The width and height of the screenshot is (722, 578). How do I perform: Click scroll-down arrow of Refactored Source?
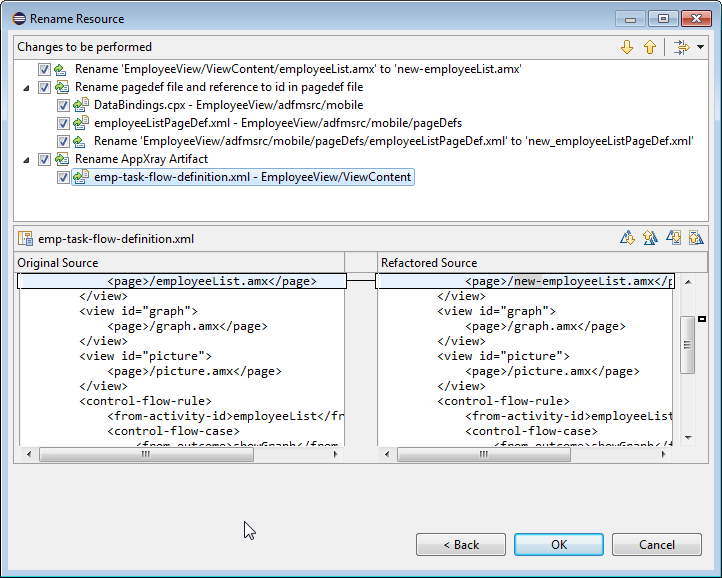click(688, 438)
